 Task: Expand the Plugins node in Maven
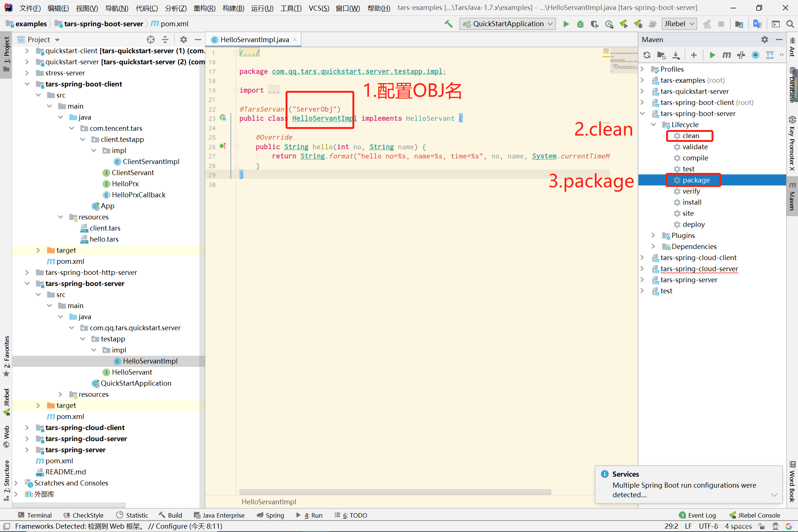click(653, 235)
